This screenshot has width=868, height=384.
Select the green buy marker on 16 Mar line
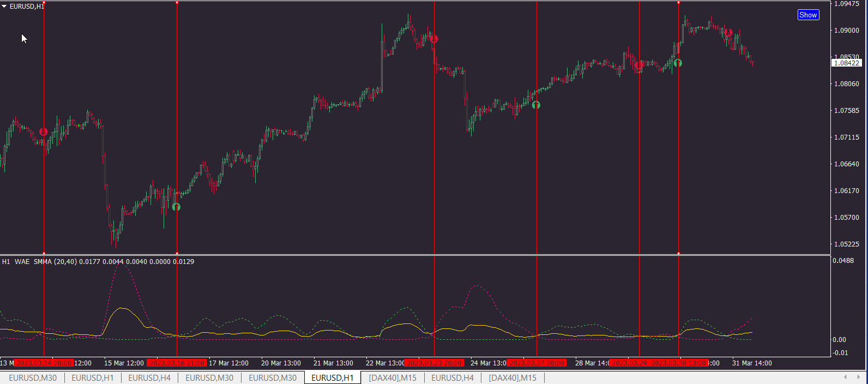[x=176, y=207]
